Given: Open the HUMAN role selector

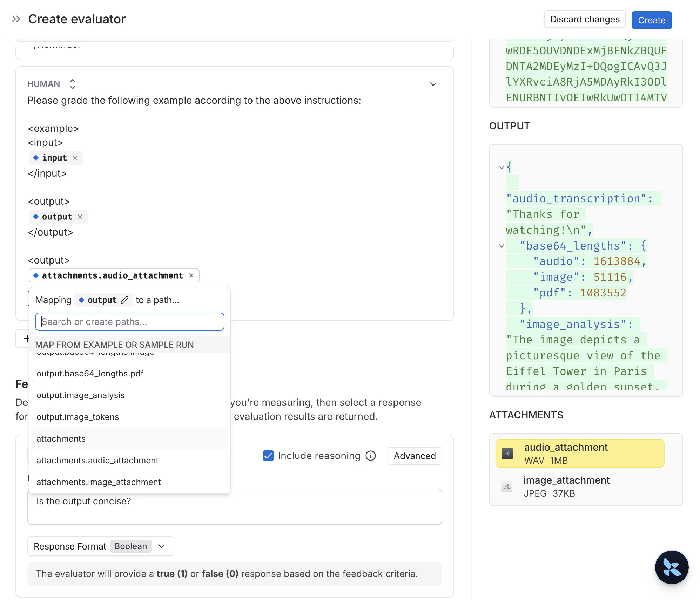Looking at the screenshot, I should [x=72, y=84].
